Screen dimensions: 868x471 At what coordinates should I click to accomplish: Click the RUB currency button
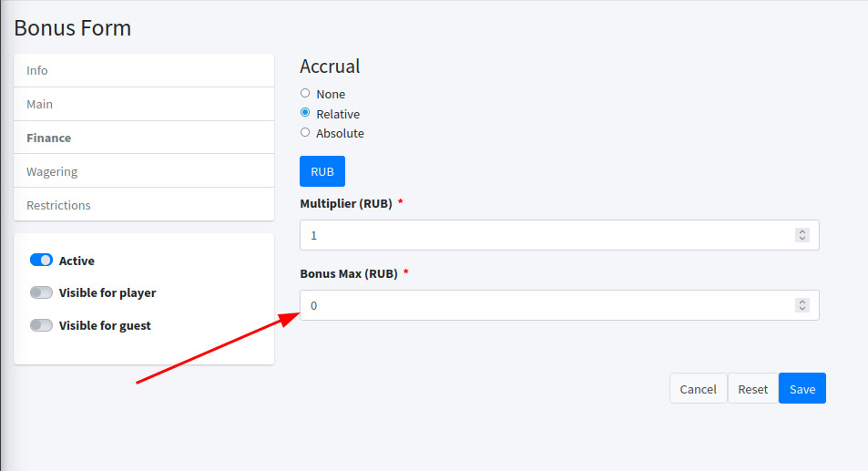pos(322,171)
